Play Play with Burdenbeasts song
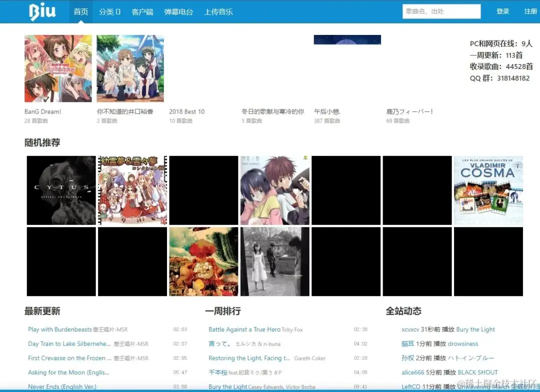 coord(59,329)
